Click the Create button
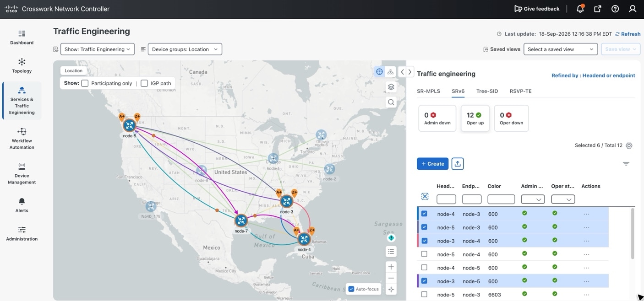The height and width of the screenshot is (301, 644). (432, 164)
